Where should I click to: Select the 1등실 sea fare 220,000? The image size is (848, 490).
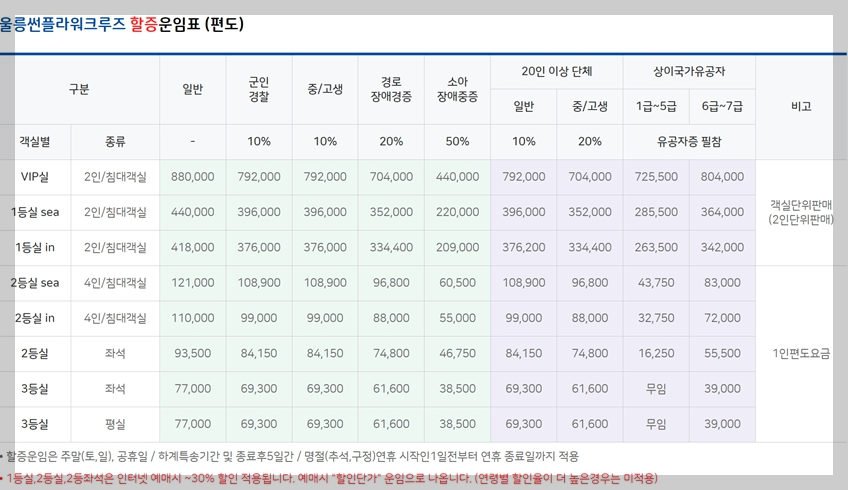(x=457, y=212)
